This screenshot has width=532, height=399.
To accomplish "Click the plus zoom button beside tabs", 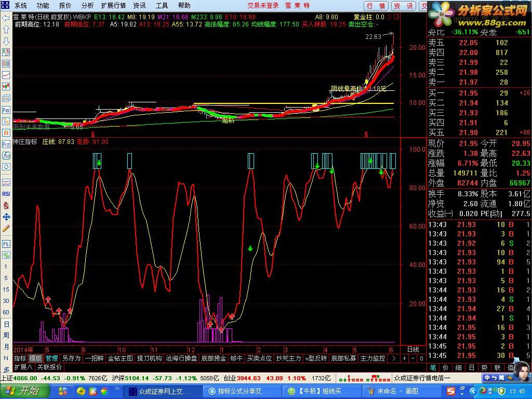I will (404, 358).
